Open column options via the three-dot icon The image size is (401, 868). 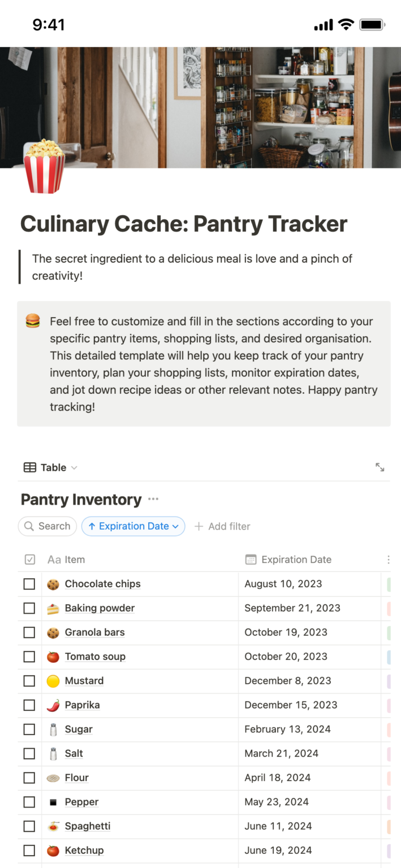(389, 559)
